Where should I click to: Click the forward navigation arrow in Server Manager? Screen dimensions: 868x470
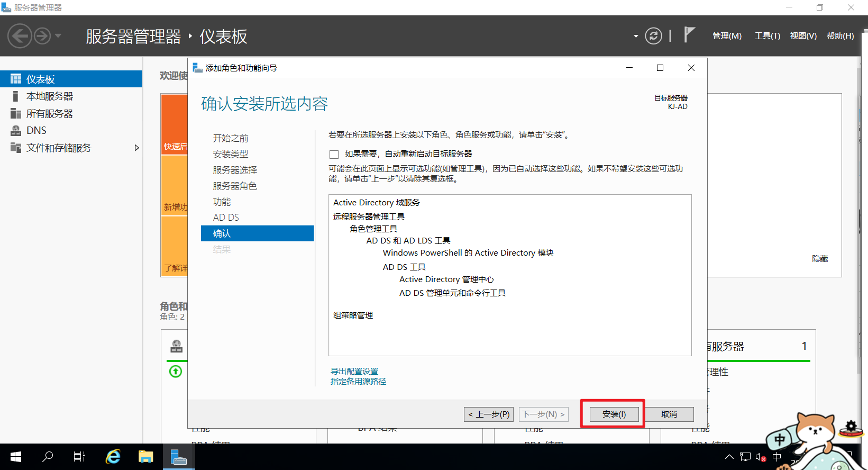tap(42, 36)
